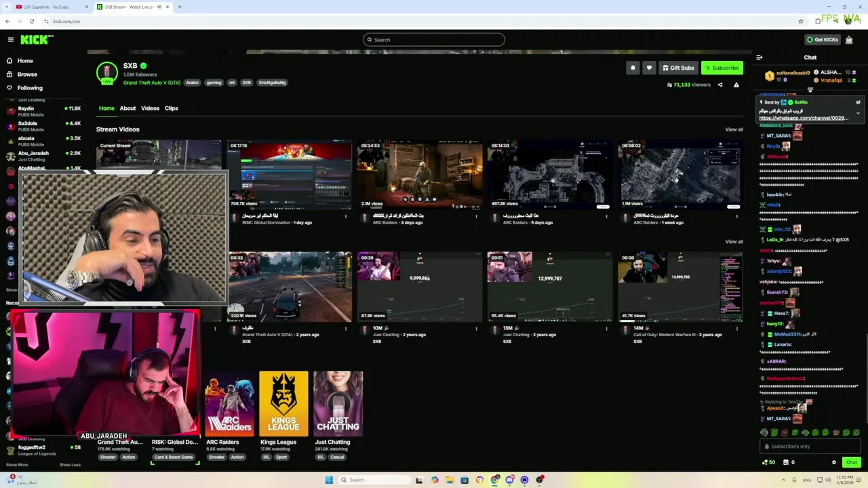Click Show More in the sidebar

17,465
